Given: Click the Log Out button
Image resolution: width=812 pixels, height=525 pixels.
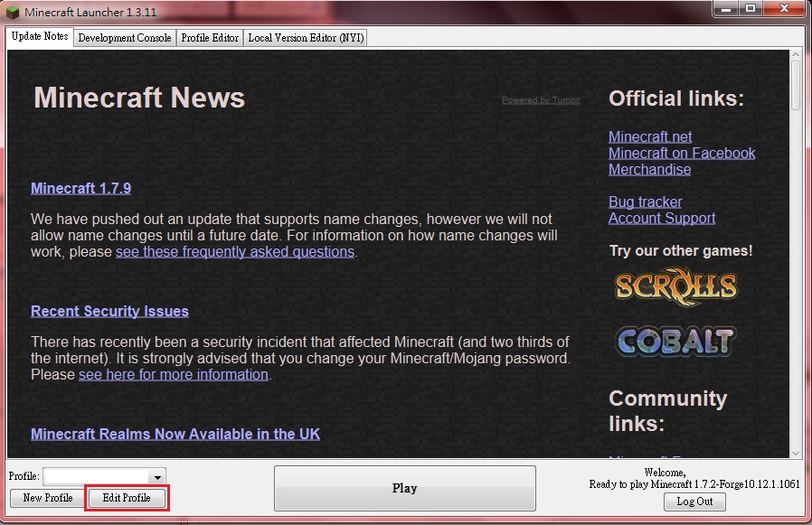Looking at the screenshot, I should [x=694, y=502].
